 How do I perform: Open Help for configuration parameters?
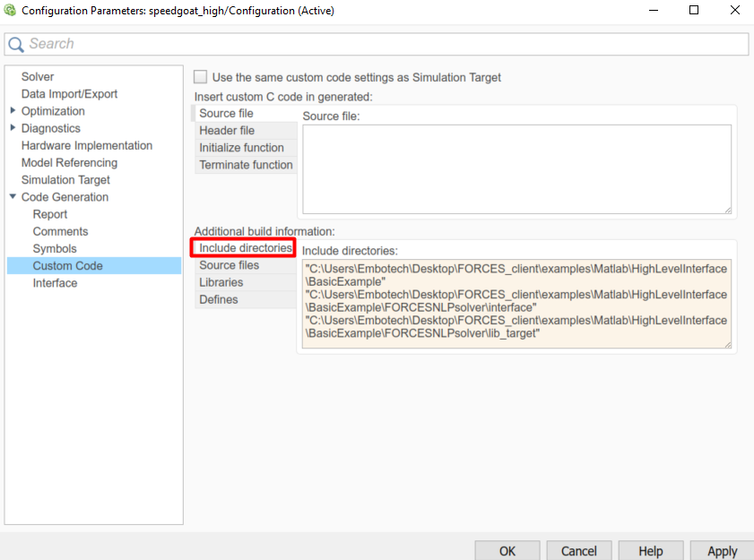(x=650, y=550)
